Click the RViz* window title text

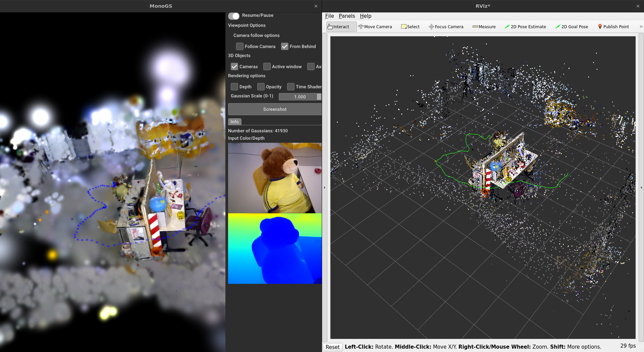point(483,6)
